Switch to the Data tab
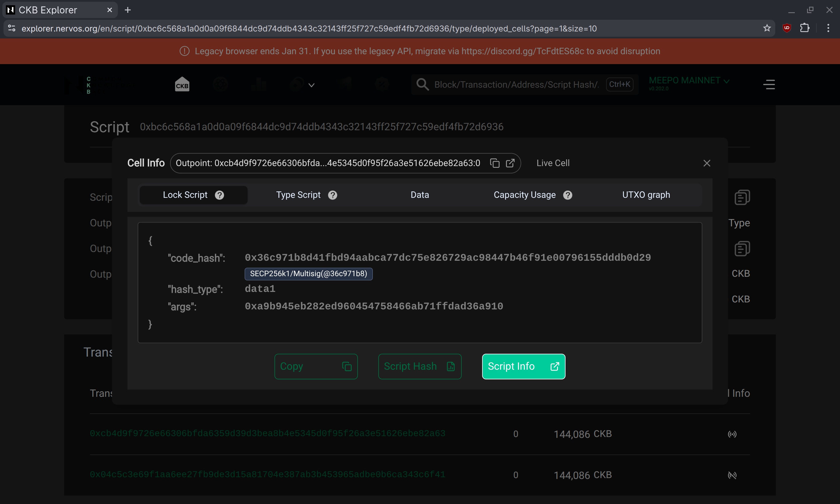This screenshot has height=504, width=840. (x=419, y=195)
